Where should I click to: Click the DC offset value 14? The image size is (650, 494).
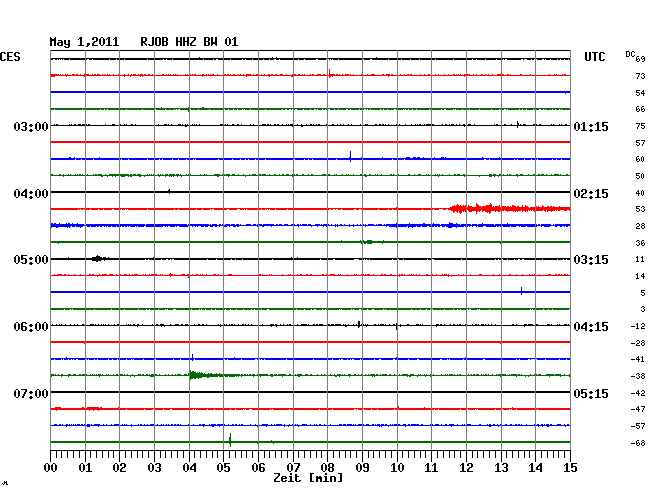coord(640,276)
